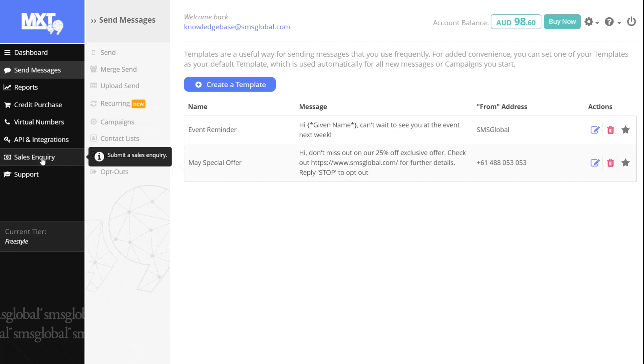Open Reports from the left menu
Screen dimensions: 644x364
pyautogui.click(x=26, y=87)
